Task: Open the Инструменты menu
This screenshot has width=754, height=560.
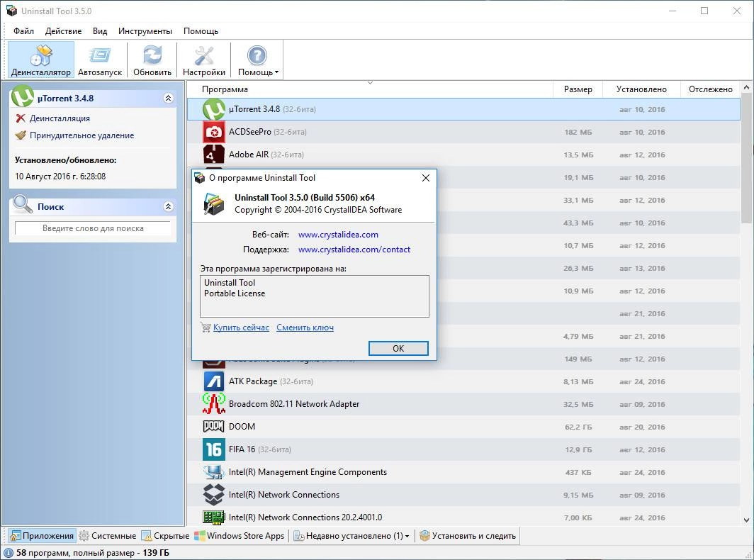Action: point(145,30)
